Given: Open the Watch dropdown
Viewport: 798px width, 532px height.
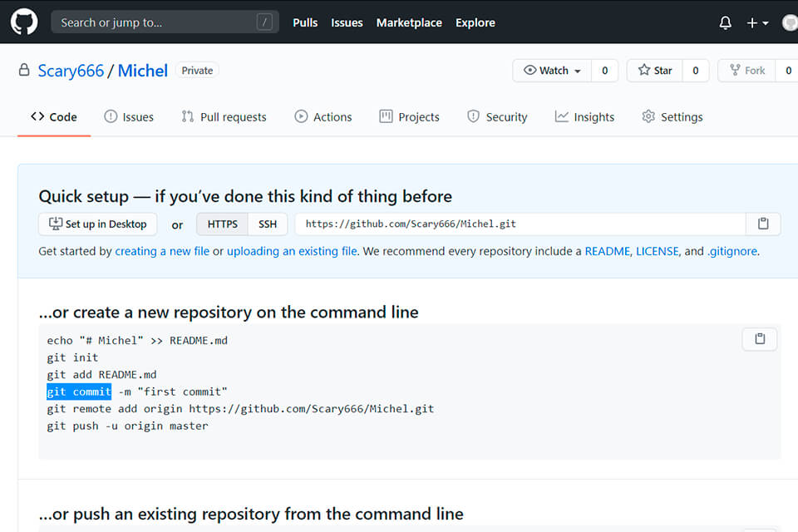Looking at the screenshot, I should [x=577, y=71].
